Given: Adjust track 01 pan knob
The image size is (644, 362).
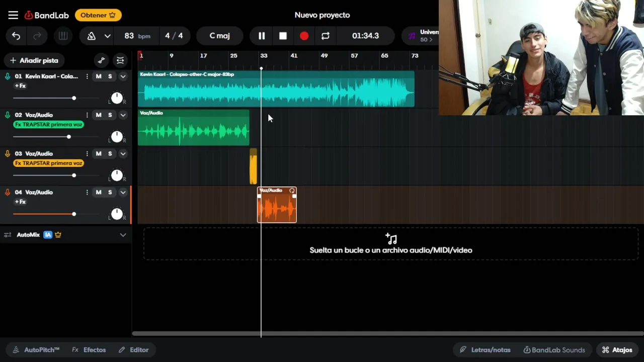Looking at the screenshot, I should tap(117, 98).
